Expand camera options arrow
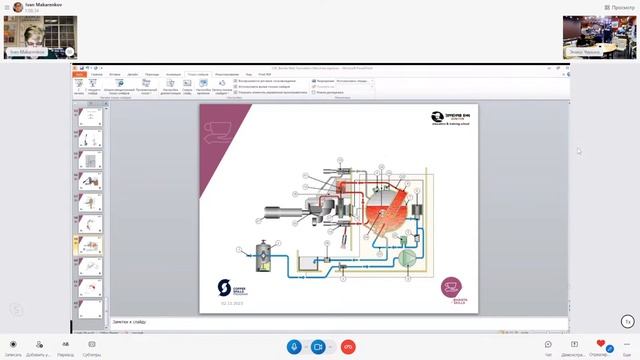640x360 pixels. pyautogui.click(x=330, y=347)
